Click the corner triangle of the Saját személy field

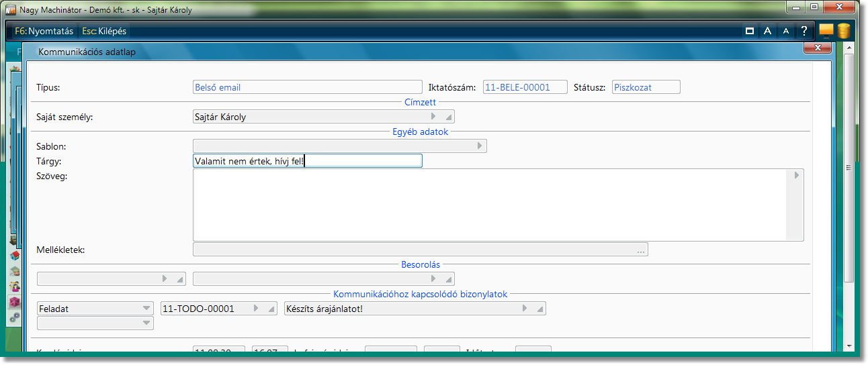click(447, 118)
